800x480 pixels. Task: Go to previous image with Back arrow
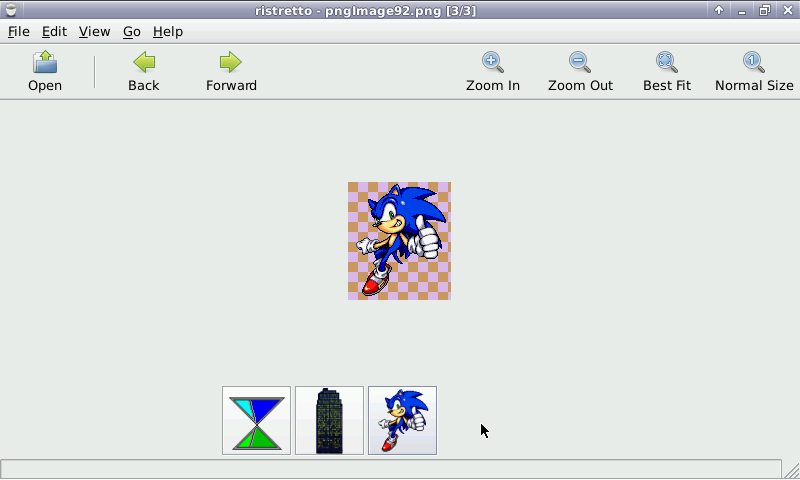click(144, 62)
